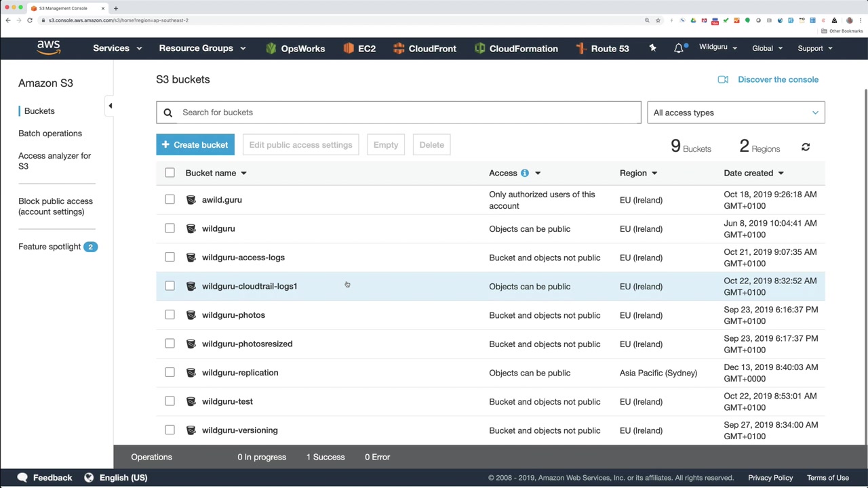
Task: Click the Feedback speech bubble icon
Action: [22, 478]
